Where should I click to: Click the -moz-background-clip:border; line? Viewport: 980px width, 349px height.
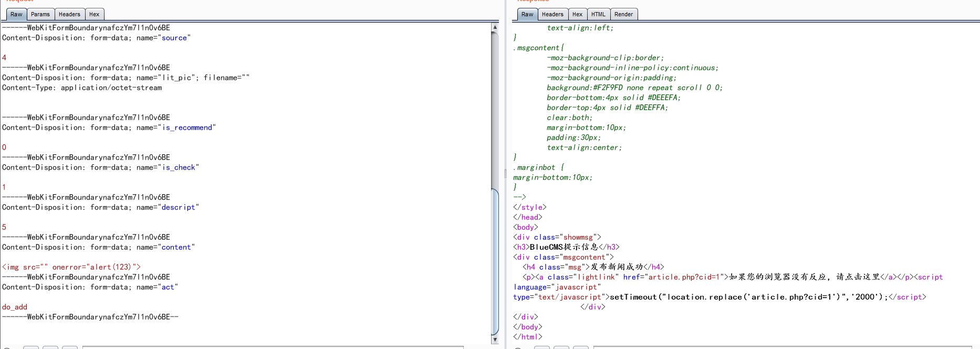605,58
